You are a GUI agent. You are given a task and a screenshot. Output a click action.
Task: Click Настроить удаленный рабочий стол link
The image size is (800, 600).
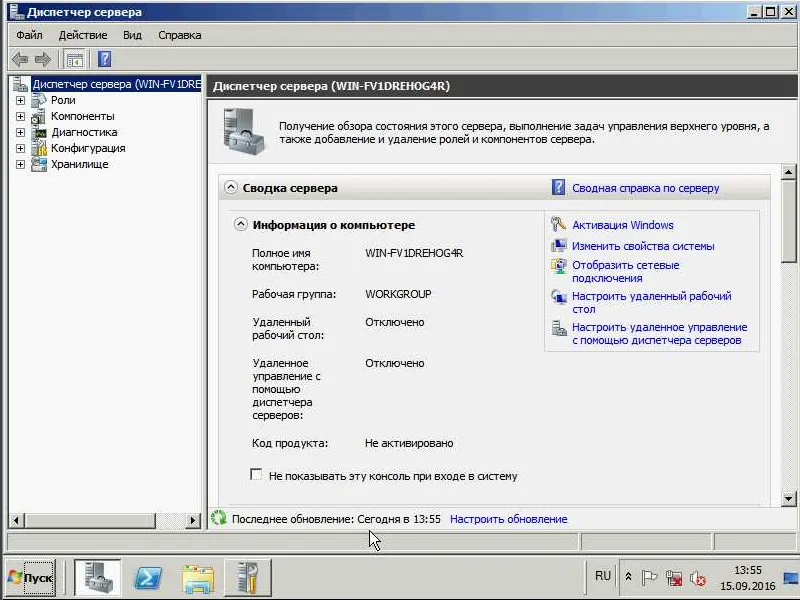pos(652,303)
